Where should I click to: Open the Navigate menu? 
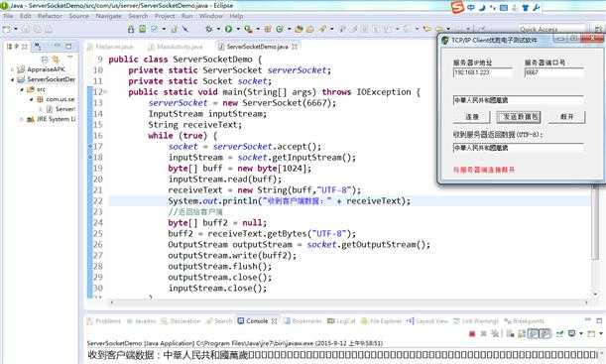click(108, 16)
